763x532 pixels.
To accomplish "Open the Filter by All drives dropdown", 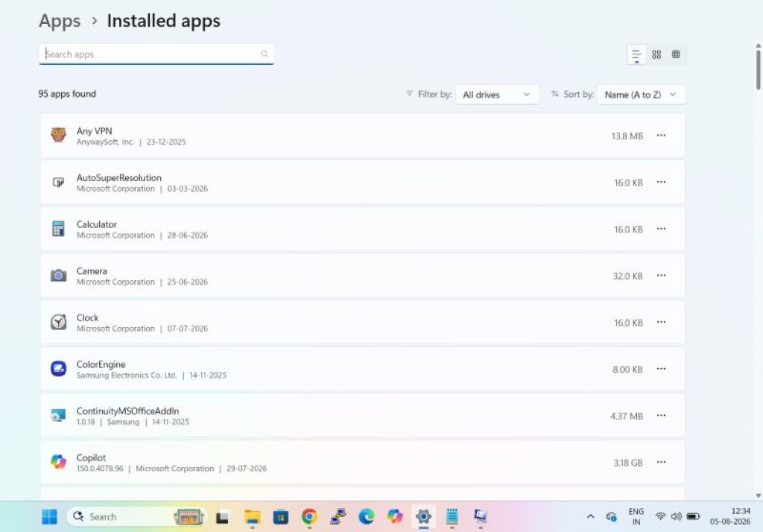I will coord(497,95).
